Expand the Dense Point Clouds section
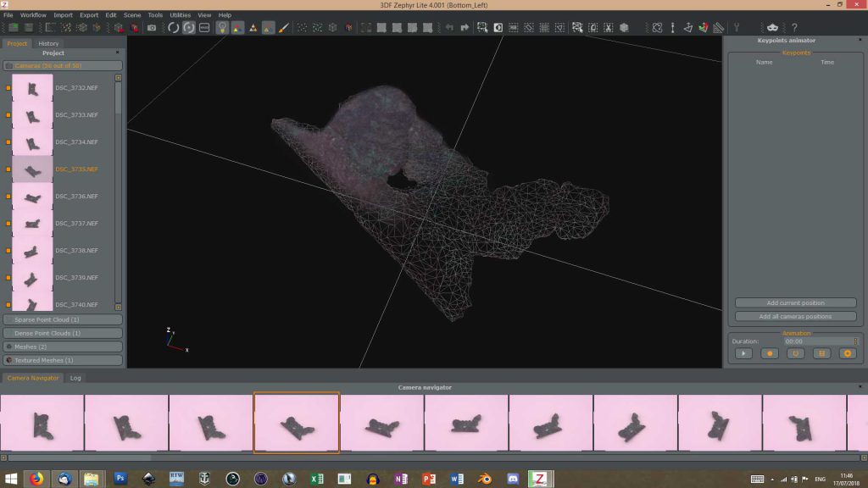The width and height of the screenshot is (868, 488). [x=63, y=333]
